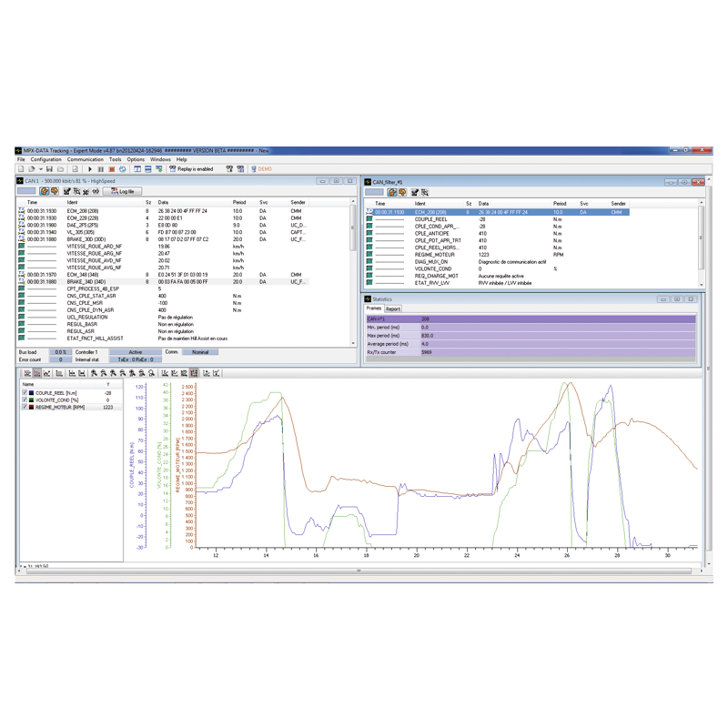Open the File menu
The width and height of the screenshot is (728, 728).
(21, 159)
